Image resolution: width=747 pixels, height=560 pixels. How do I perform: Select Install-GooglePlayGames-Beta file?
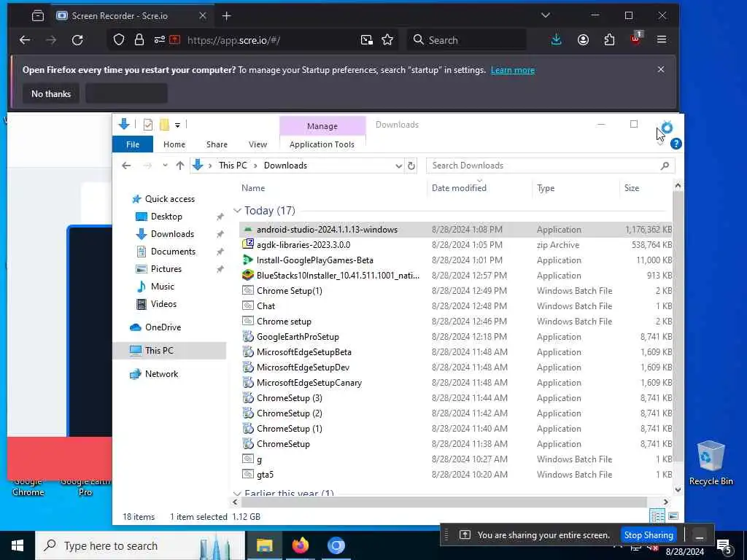pyautogui.click(x=314, y=260)
